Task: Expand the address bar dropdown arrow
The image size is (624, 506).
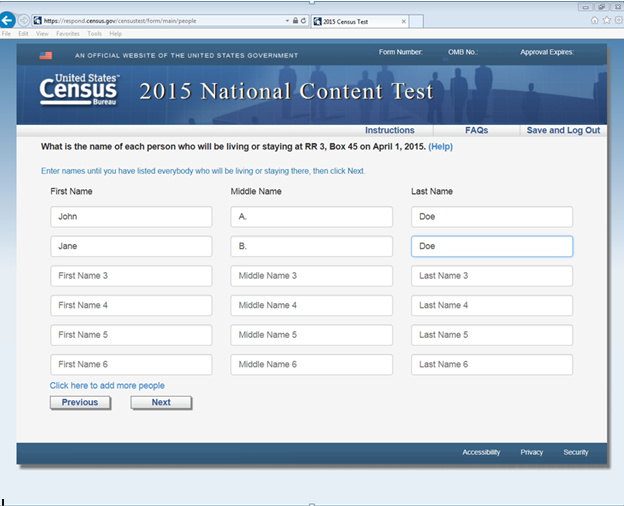Action: 288,20
